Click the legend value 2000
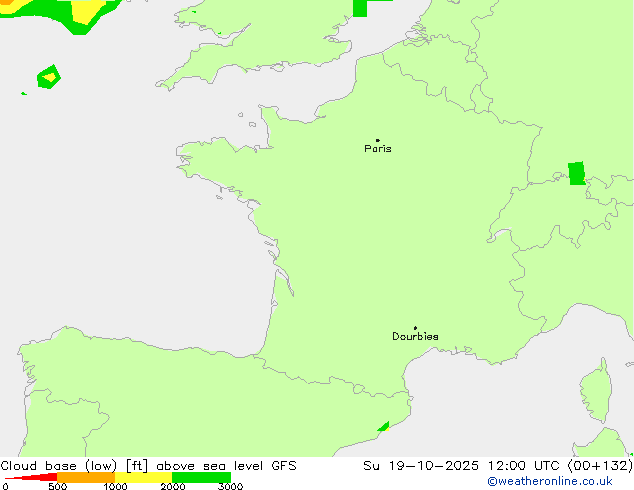 (x=173, y=486)
